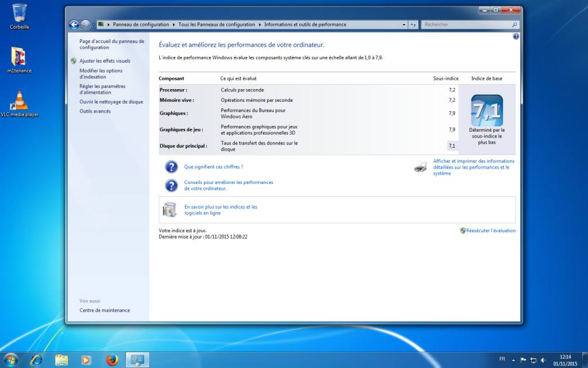This screenshot has height=368, width=588.
Task: Open Conseils pour améliorer les performances link
Action: (229, 186)
